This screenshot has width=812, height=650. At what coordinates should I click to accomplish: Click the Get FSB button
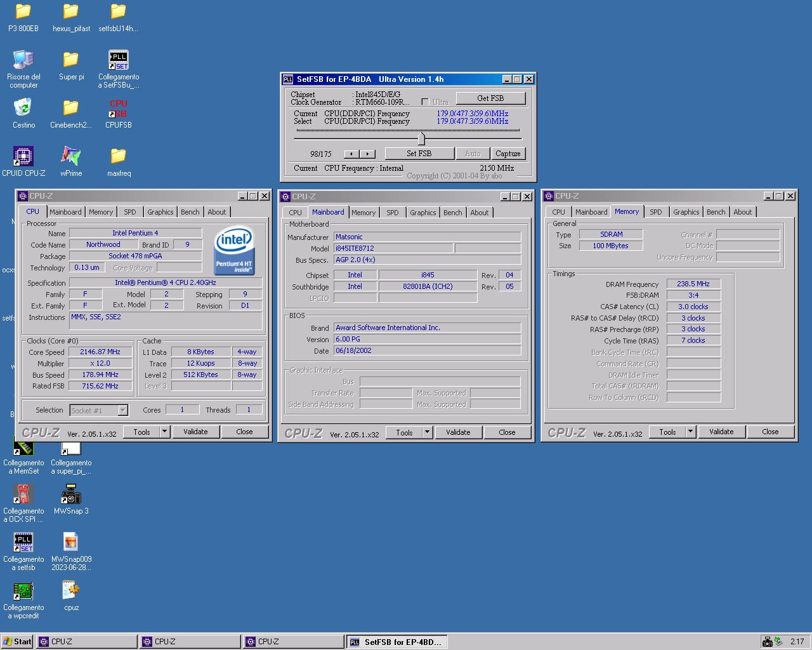[490, 98]
